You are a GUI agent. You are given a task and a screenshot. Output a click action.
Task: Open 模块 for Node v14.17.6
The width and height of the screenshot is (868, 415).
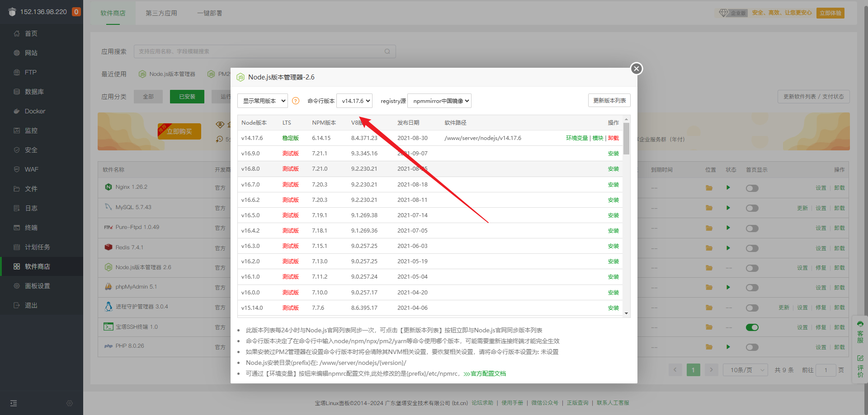click(x=598, y=138)
